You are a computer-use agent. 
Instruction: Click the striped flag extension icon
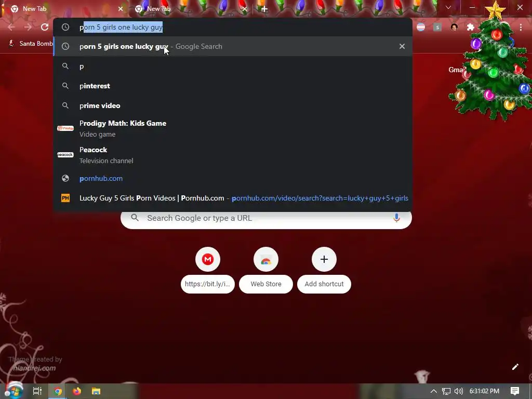[x=421, y=27]
